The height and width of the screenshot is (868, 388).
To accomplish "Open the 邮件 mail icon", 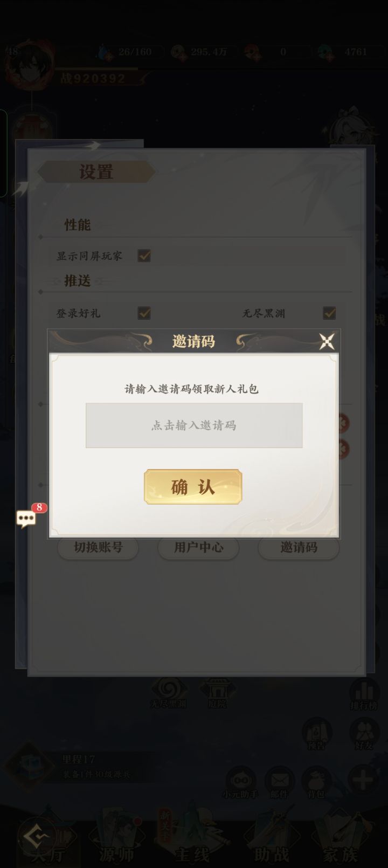I will 279,783.
